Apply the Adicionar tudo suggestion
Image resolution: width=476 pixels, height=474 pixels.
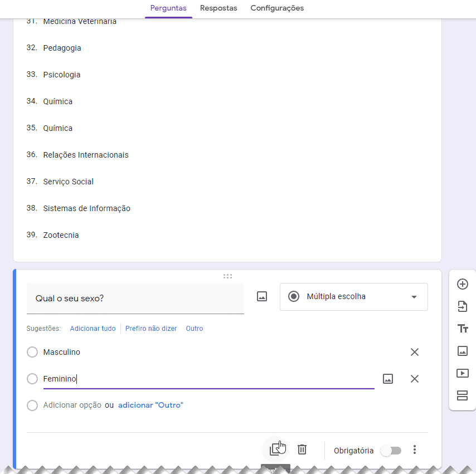click(93, 328)
